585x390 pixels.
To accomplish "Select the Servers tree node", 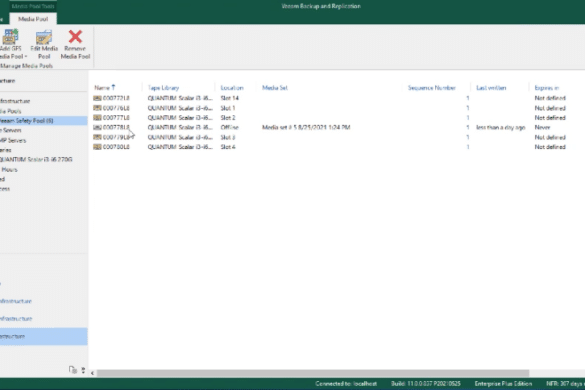I will pyautogui.click(x=10, y=130).
